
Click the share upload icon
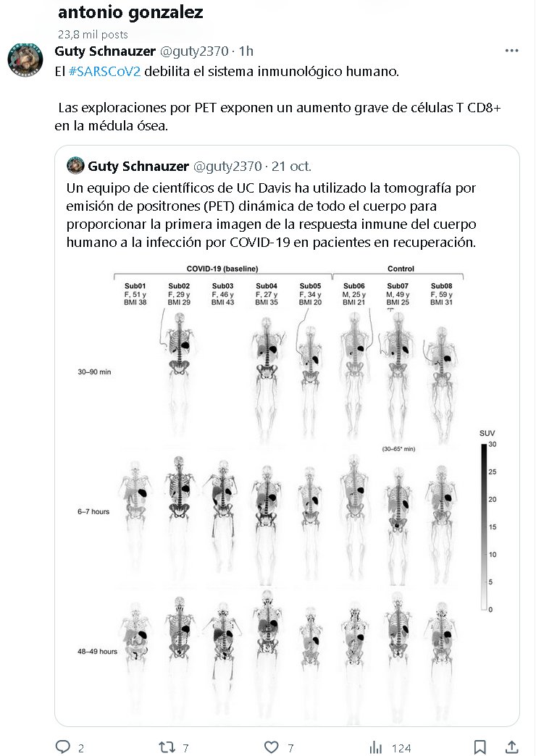pos(511,747)
